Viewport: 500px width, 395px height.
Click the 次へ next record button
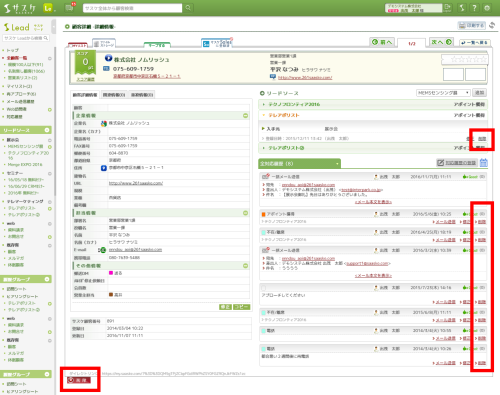click(441, 42)
